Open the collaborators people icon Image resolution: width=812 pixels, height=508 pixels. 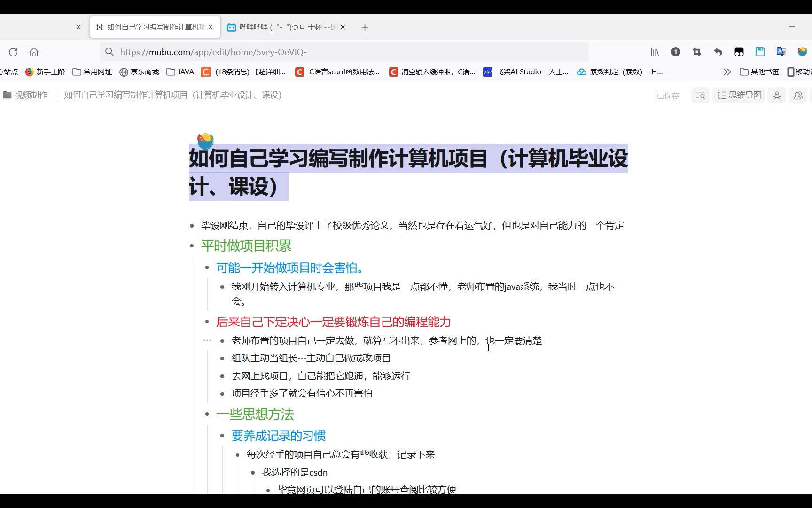click(798, 95)
